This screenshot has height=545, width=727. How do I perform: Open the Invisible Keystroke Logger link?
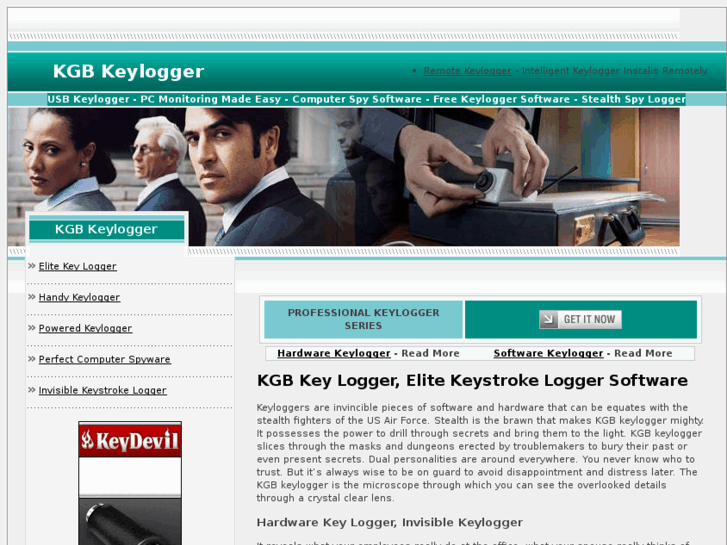point(102,391)
